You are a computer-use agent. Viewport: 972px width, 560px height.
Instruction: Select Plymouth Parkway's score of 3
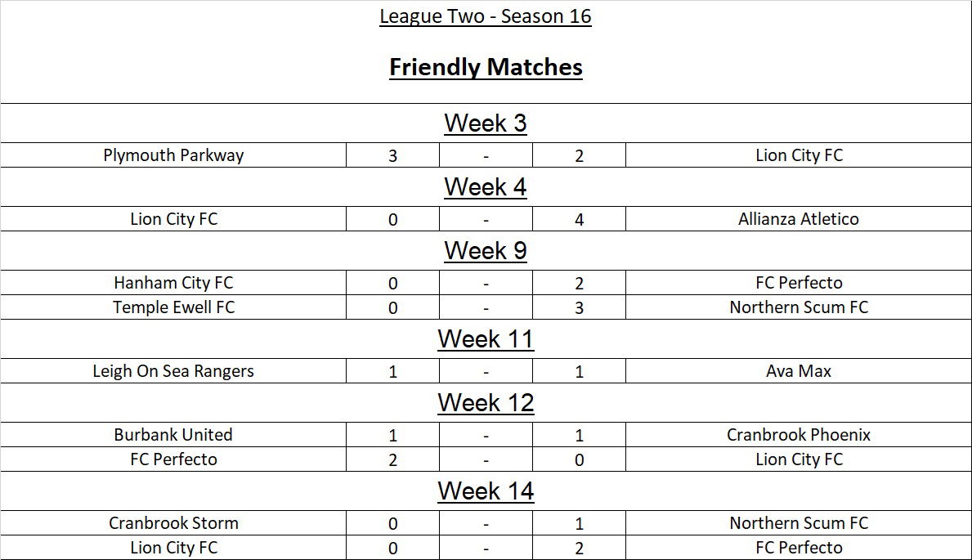pos(392,155)
